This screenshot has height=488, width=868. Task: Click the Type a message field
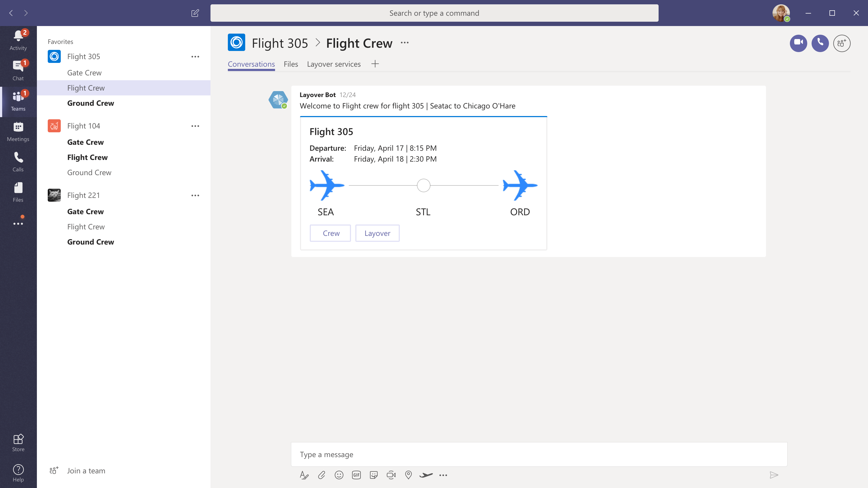click(x=539, y=454)
